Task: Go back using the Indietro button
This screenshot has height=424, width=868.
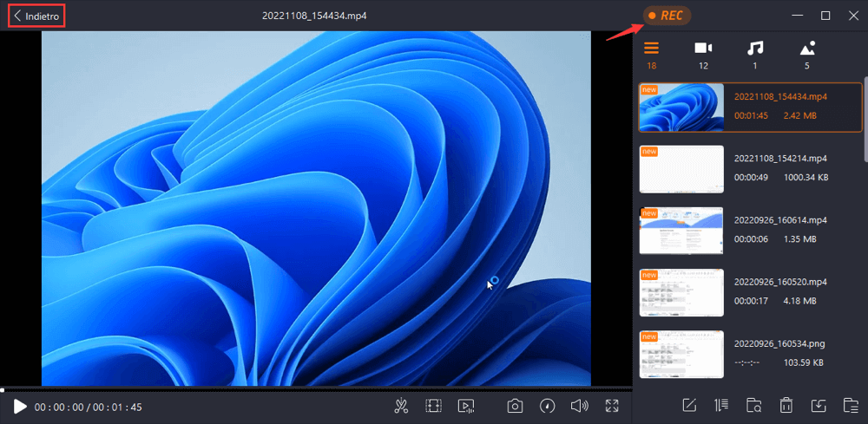Action: [36, 16]
